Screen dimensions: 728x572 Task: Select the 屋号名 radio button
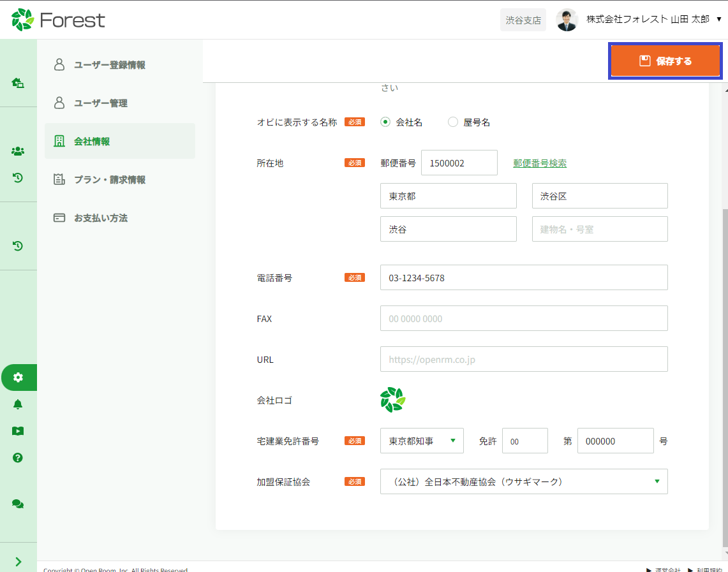click(x=453, y=122)
